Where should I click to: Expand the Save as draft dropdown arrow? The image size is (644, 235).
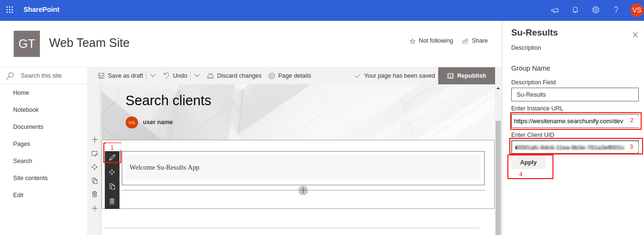point(153,76)
